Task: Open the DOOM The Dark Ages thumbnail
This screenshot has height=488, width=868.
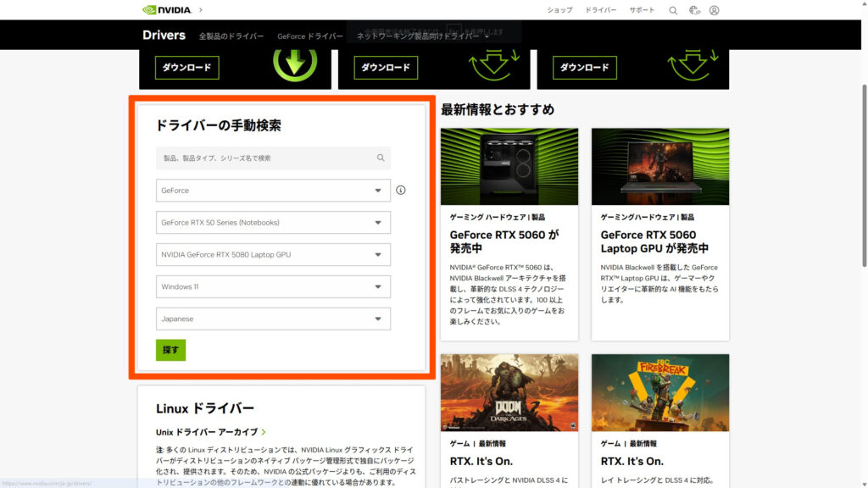Action: pos(509,393)
